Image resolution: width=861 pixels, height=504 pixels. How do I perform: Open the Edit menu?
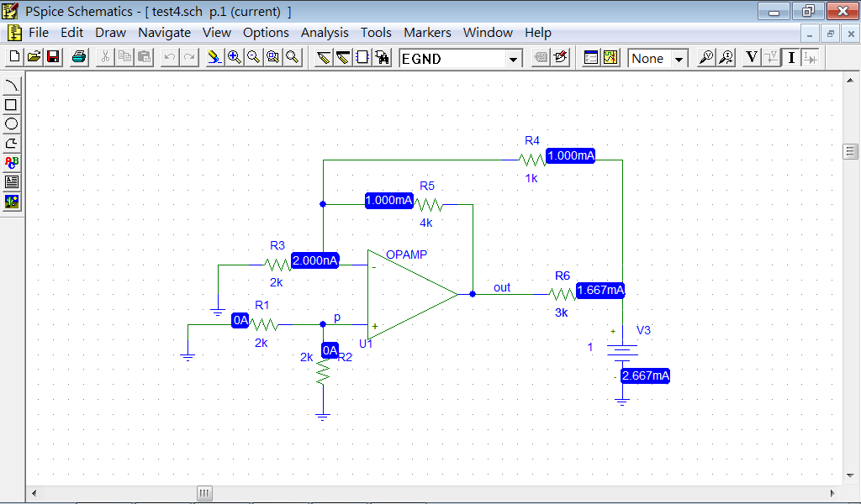coord(72,33)
